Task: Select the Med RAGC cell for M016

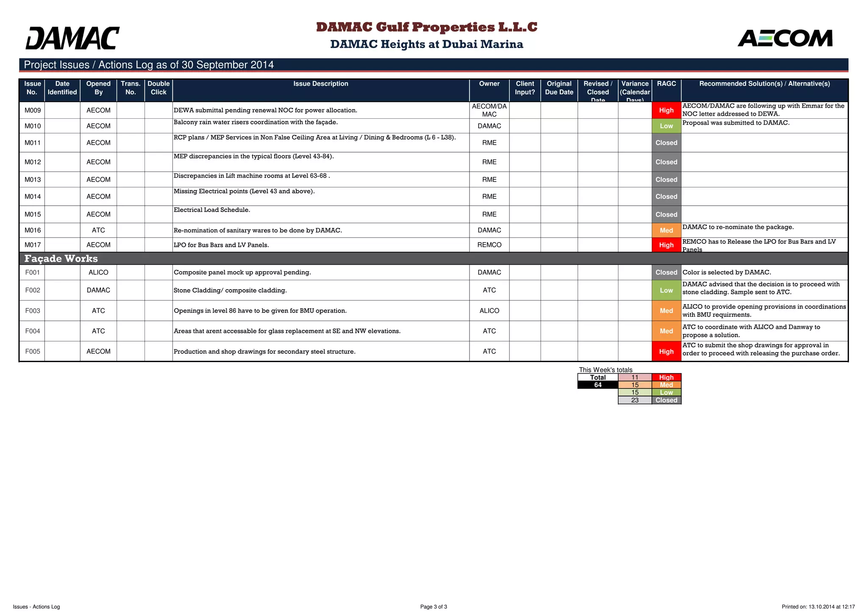Action: 666,230
